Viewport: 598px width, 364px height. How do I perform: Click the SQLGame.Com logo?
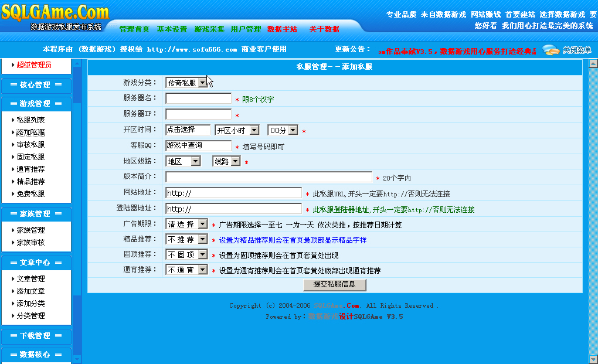pyautogui.click(x=55, y=13)
